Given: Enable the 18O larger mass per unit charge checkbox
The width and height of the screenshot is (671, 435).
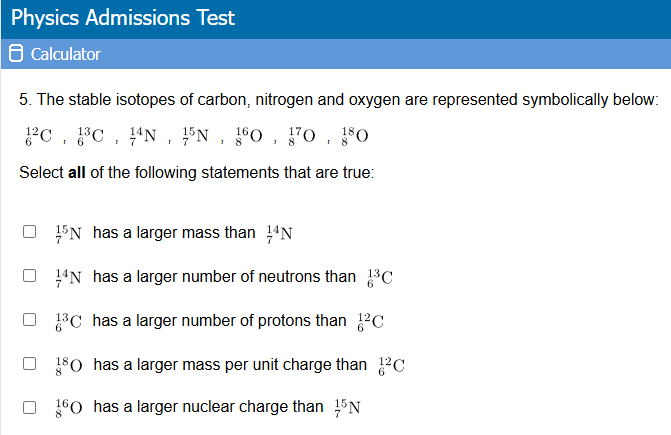Looking at the screenshot, I should click(30, 364).
